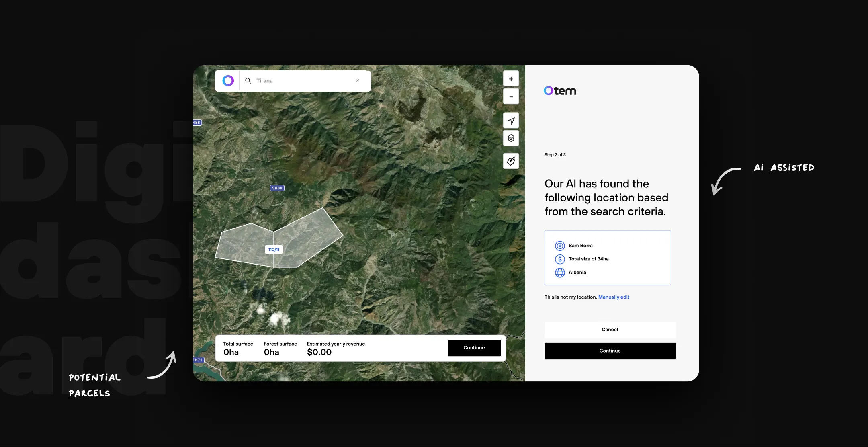Image resolution: width=868 pixels, height=447 pixels.
Task: Click the Otem circle logo in search bar
Action: [228, 81]
